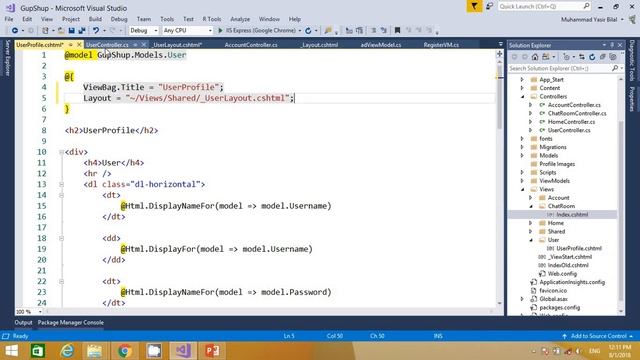The width and height of the screenshot is (640, 360).
Task: Open the Server Explorer side tab
Action: pyautogui.click(x=7, y=58)
